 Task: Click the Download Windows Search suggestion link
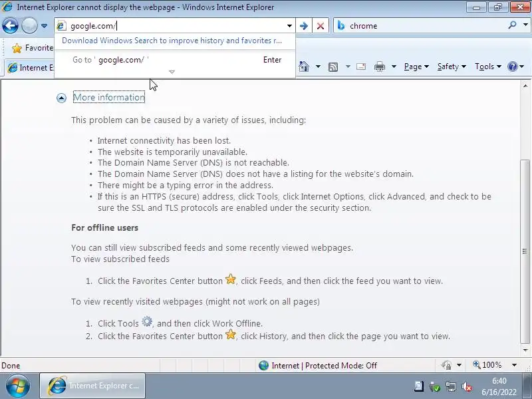172,41
